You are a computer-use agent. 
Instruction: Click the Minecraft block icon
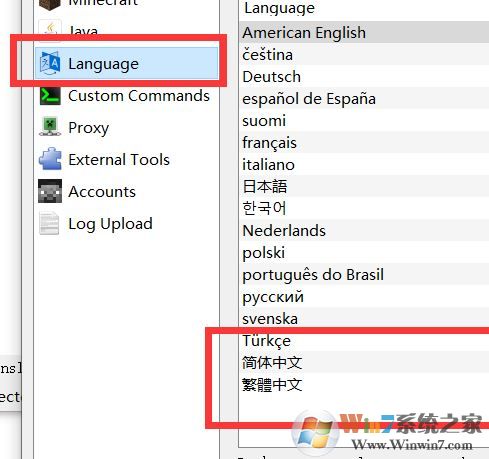coord(50,4)
